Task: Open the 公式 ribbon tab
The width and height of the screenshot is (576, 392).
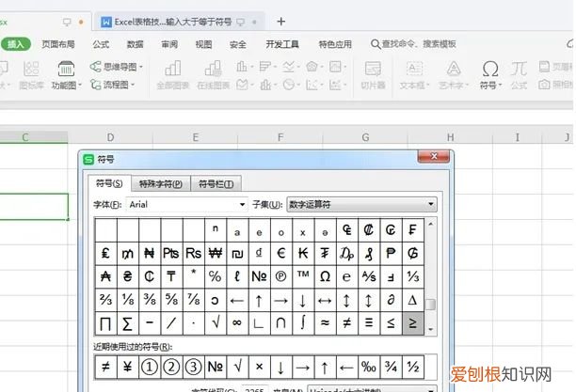Action: pyautogui.click(x=101, y=44)
